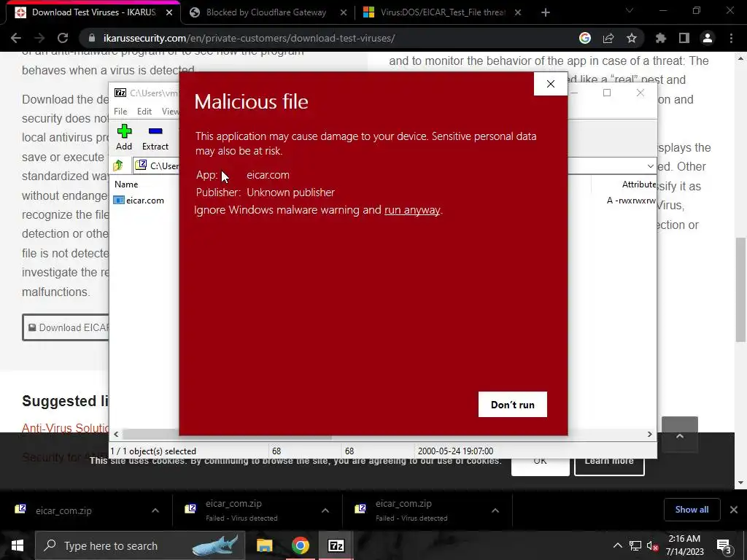Viewport: 747px width, 560px height.
Task: Close the Blocked by Cloudflare Gateway tab
Action: pos(344,13)
